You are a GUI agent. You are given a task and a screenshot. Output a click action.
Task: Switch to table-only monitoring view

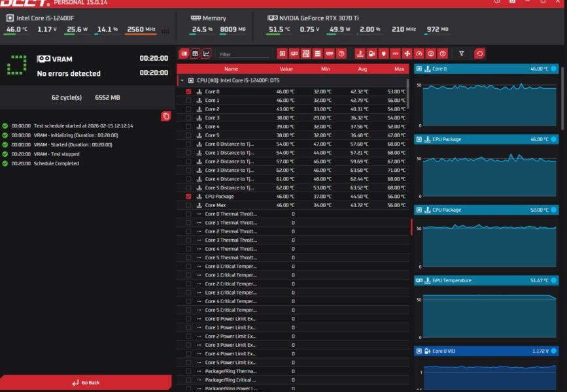195,54
